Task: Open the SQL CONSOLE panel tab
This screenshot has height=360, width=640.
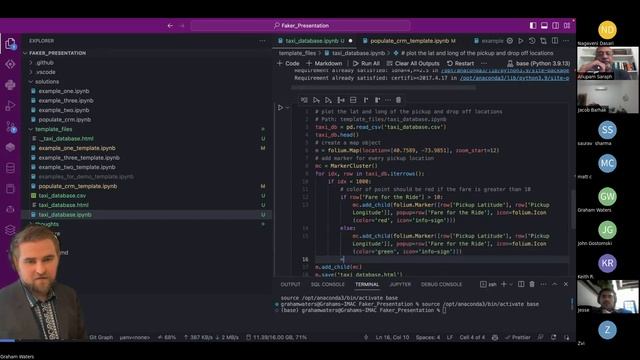Action: 327,284
